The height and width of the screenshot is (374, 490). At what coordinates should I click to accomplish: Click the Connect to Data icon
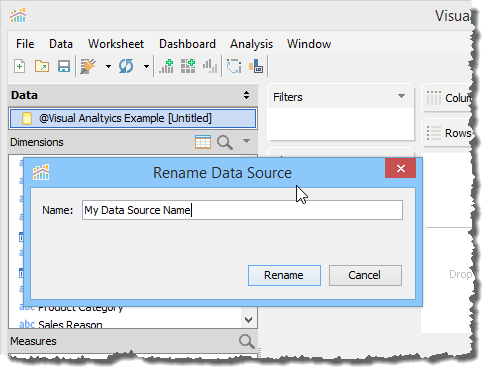[88, 66]
